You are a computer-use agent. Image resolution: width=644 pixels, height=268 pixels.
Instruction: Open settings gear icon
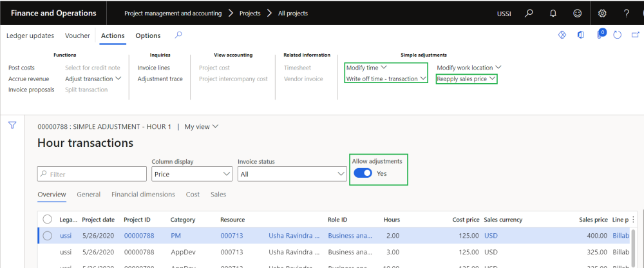[602, 13]
